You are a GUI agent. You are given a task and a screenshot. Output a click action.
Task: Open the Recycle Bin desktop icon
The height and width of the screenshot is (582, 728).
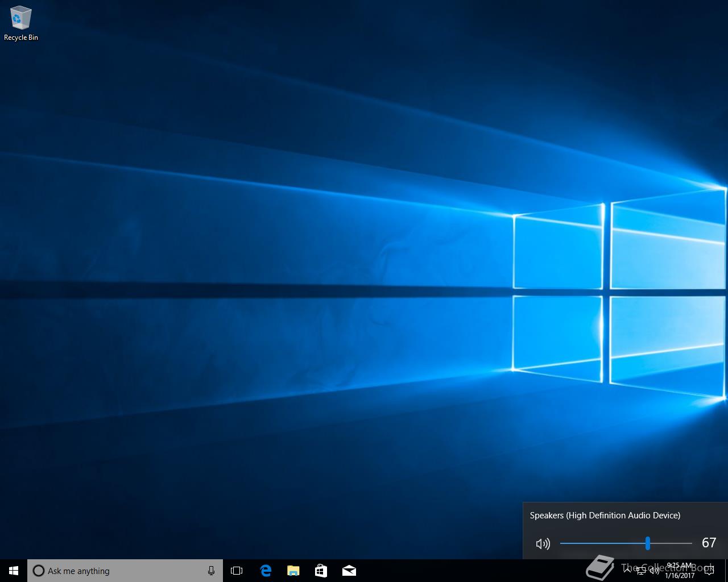pos(21,23)
